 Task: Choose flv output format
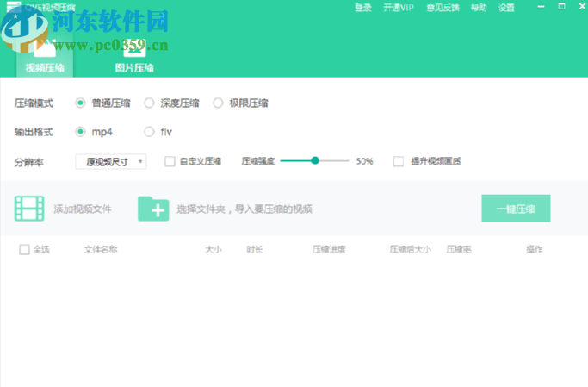pos(149,132)
